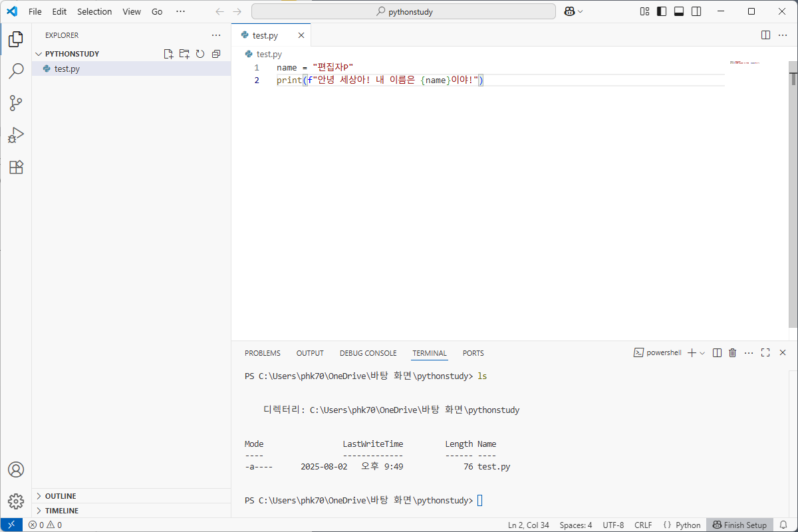The width and height of the screenshot is (798, 532).
Task: Click the test.py breadcrumb item
Action: [x=263, y=54]
